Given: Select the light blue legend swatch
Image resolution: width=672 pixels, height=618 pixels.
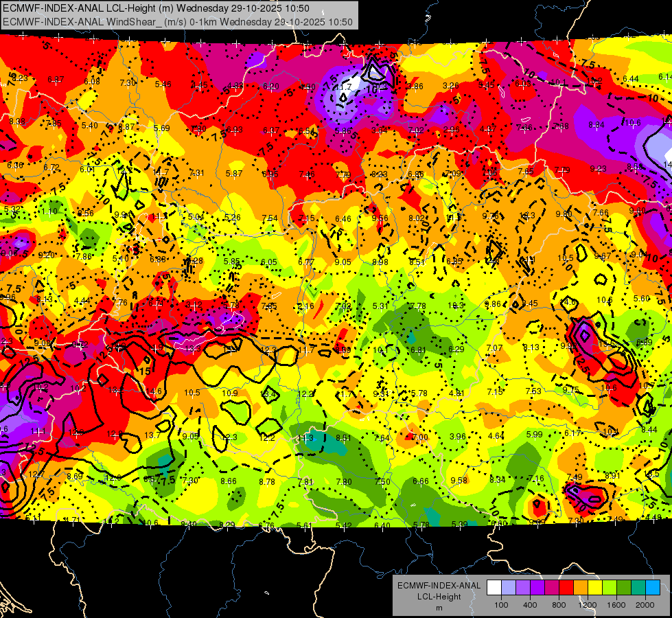Looking at the screenshot, I should pos(508,587).
